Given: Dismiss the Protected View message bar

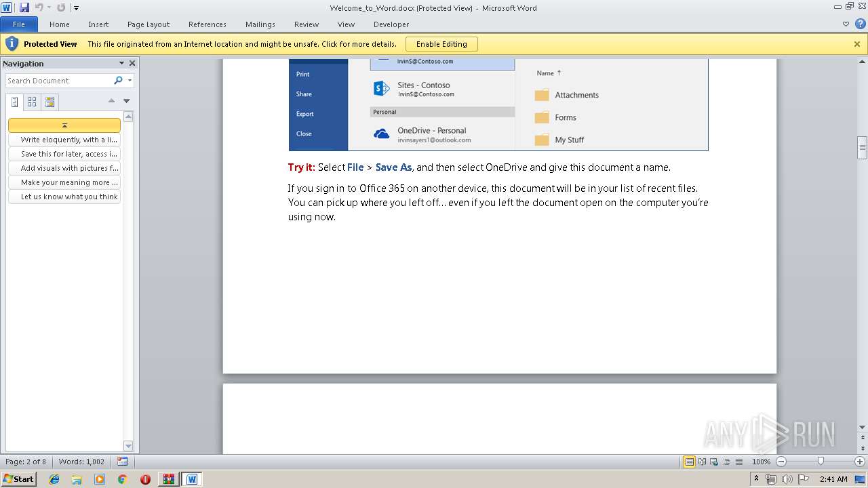Looking at the screenshot, I should 857,44.
